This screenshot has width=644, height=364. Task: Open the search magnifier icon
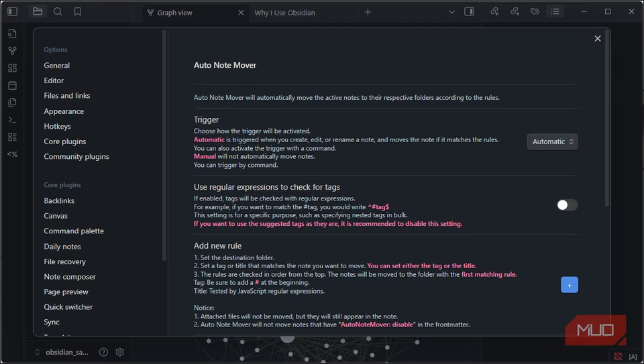[58, 11]
